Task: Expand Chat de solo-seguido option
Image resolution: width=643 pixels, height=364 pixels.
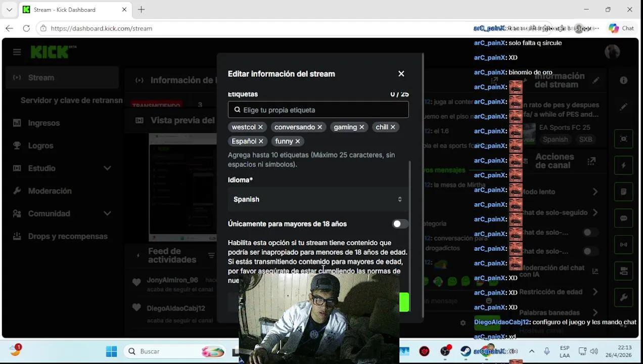Action: point(595,213)
